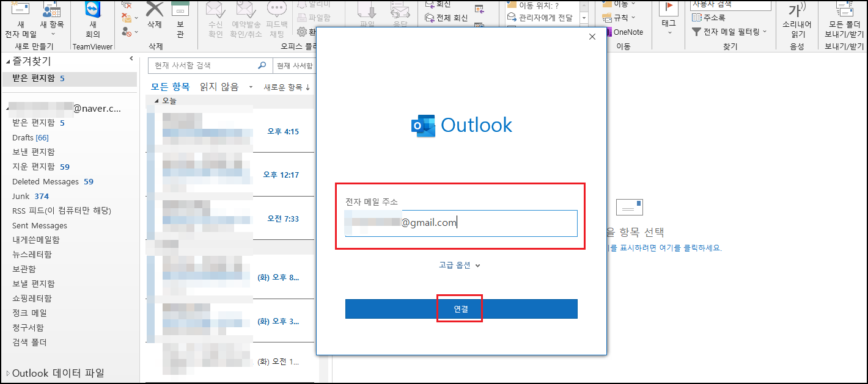Open the 청구서함 folder
The image size is (868, 384).
(x=28, y=328)
